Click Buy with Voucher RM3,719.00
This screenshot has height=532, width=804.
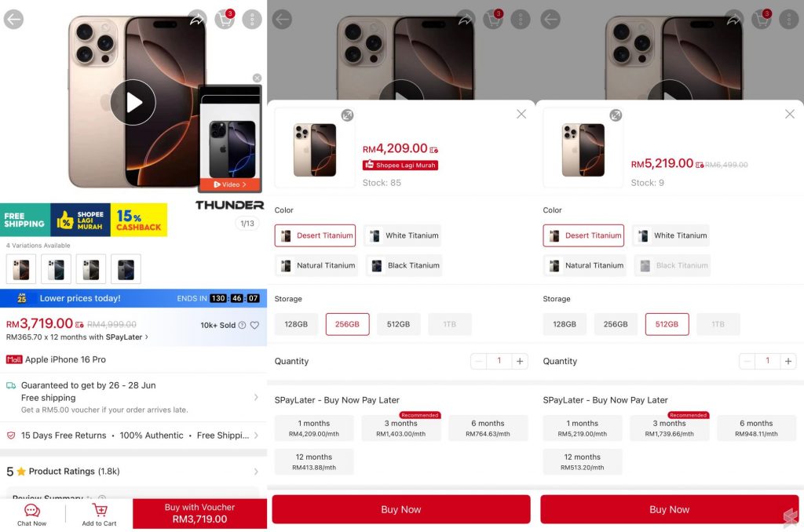[200, 513]
